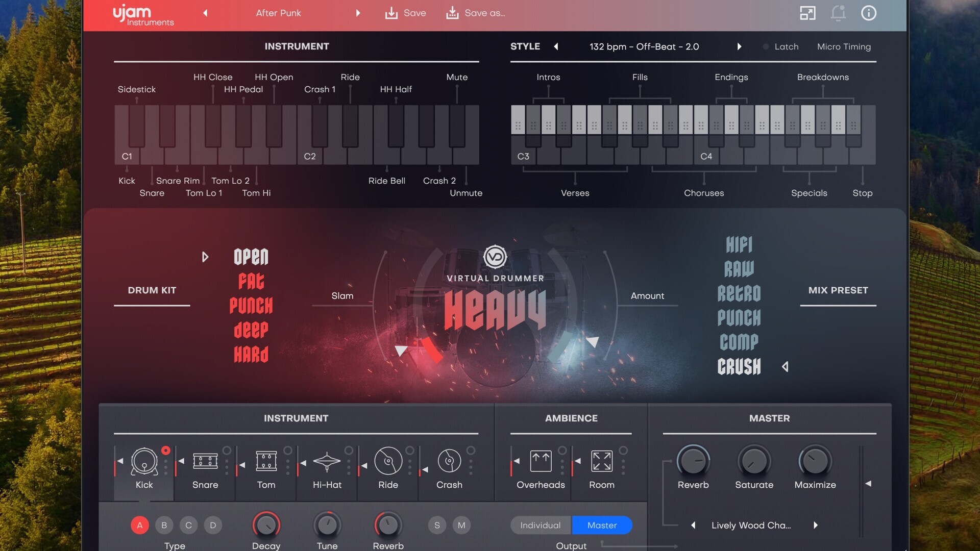Click the master volume level arrow
The height and width of the screenshot is (551, 980).
pos(868,483)
